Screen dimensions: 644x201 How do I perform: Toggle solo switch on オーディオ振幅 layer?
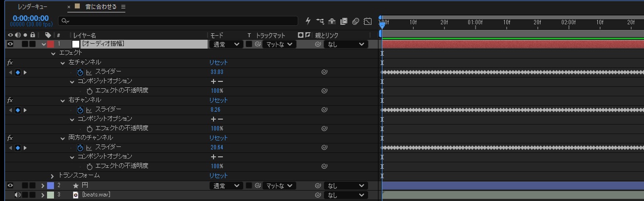click(25, 44)
